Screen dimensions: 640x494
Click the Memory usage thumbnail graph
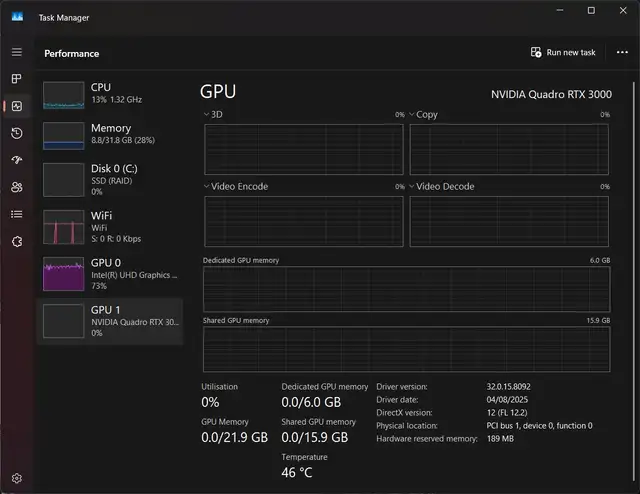[64, 136]
